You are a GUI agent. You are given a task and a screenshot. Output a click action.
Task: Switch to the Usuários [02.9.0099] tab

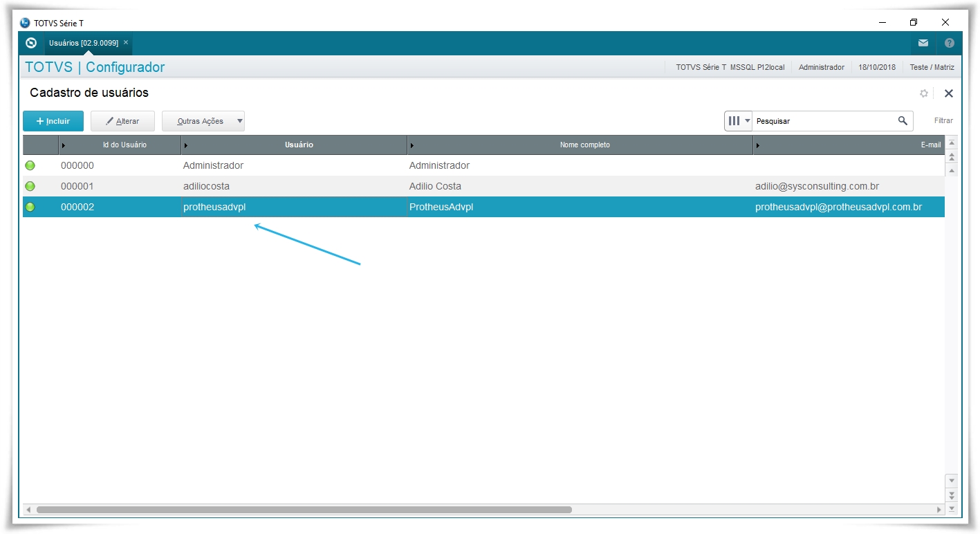point(84,43)
